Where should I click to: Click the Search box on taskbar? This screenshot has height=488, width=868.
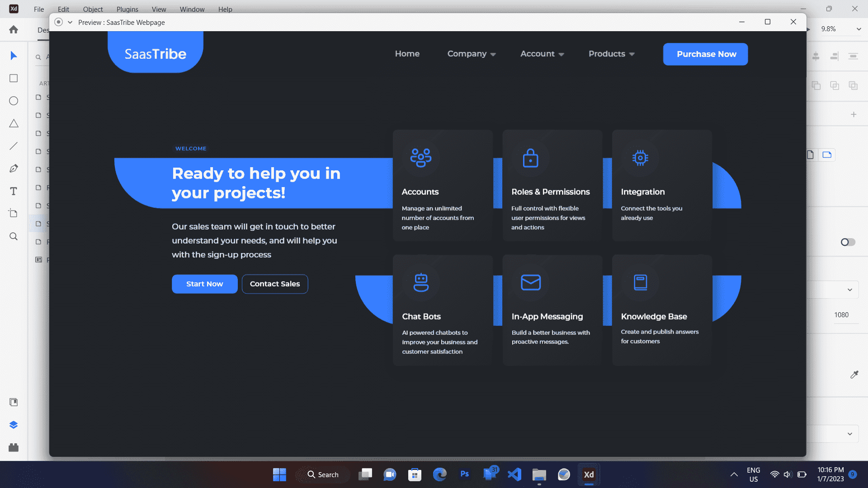[x=323, y=474]
